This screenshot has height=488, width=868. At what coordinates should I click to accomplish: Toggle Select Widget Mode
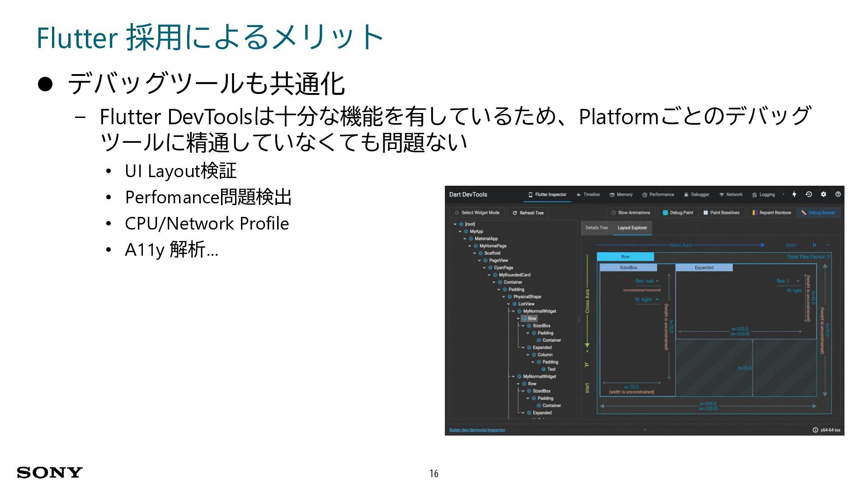click(x=477, y=213)
